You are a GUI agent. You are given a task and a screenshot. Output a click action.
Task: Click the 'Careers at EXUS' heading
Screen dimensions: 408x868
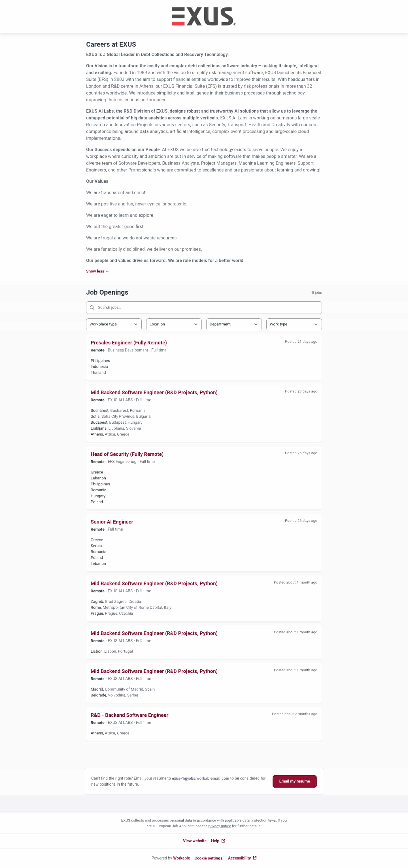coord(111,44)
